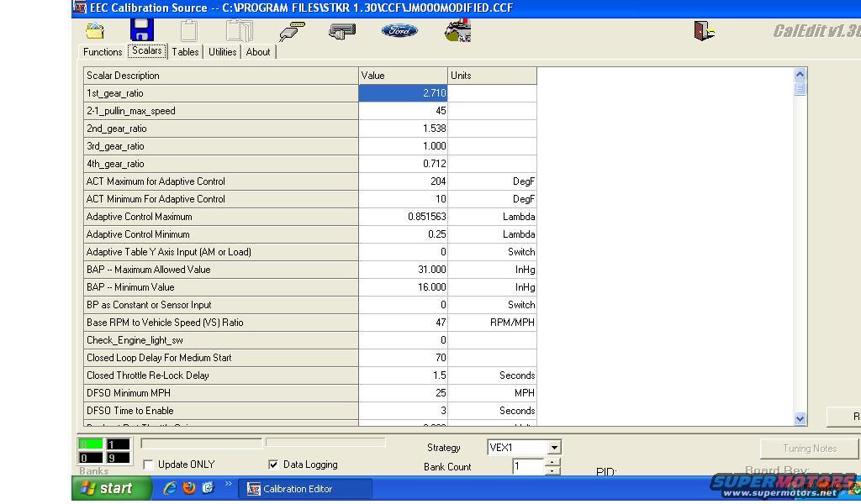Screen dimensions: 861x504
Task: Click the Tuning Notes button
Action: coord(809,449)
